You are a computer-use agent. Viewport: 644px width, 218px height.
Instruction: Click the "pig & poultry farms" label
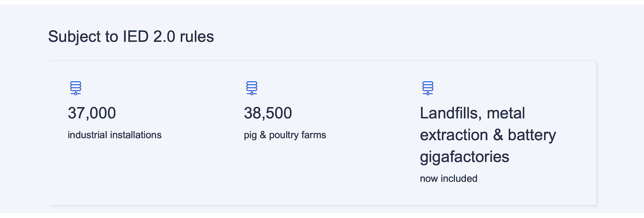(285, 135)
